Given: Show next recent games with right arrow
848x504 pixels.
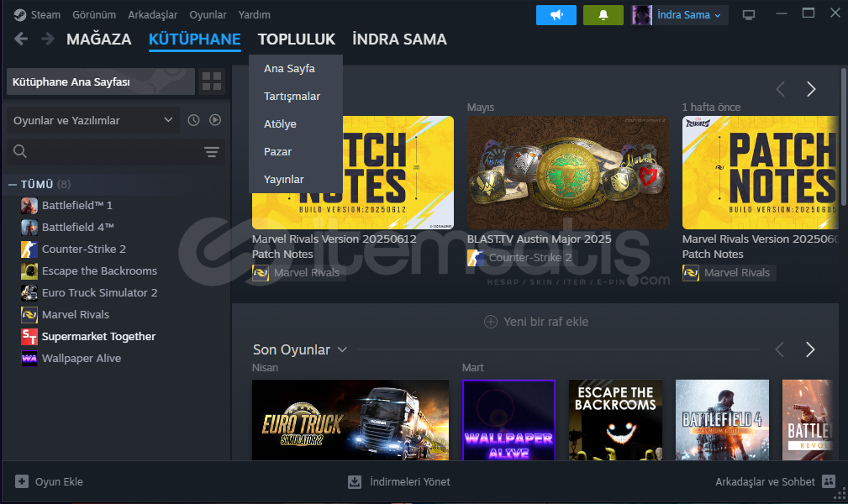Looking at the screenshot, I should click(810, 349).
